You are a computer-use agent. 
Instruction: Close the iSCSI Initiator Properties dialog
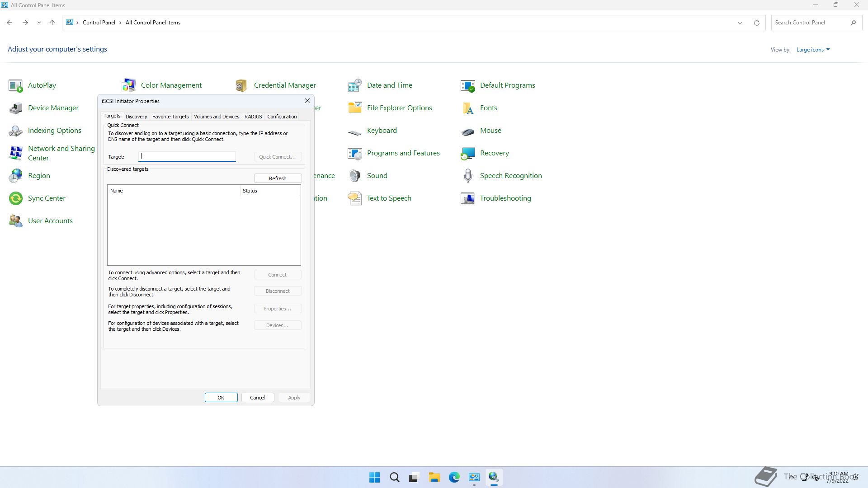(x=307, y=101)
